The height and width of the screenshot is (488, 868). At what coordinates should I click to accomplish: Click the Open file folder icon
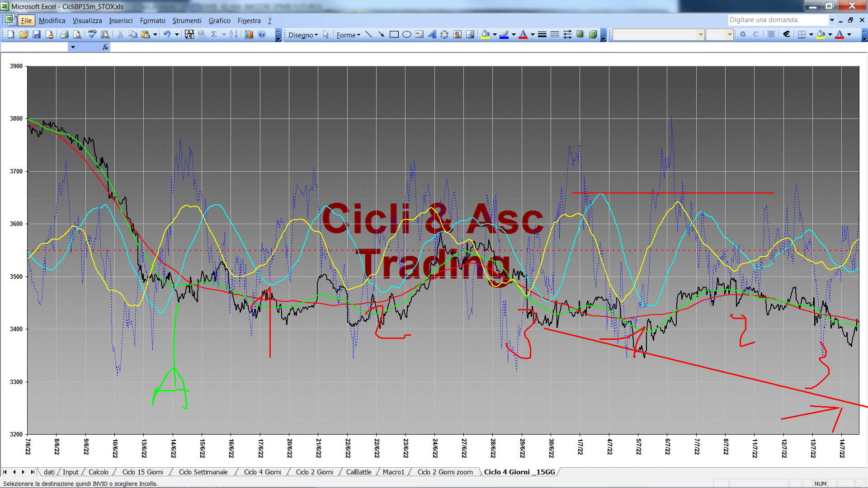24,34
